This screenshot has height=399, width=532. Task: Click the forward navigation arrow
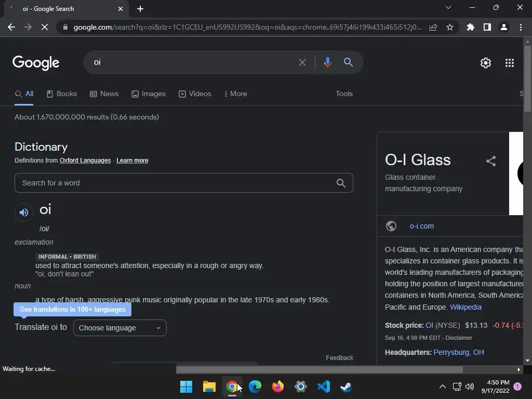(x=28, y=27)
